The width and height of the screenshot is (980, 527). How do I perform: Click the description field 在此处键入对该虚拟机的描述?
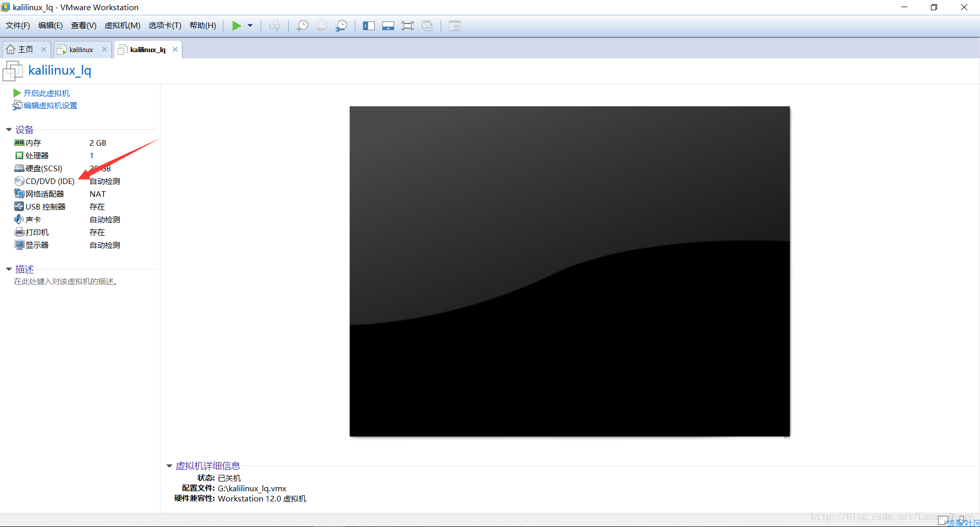67,282
